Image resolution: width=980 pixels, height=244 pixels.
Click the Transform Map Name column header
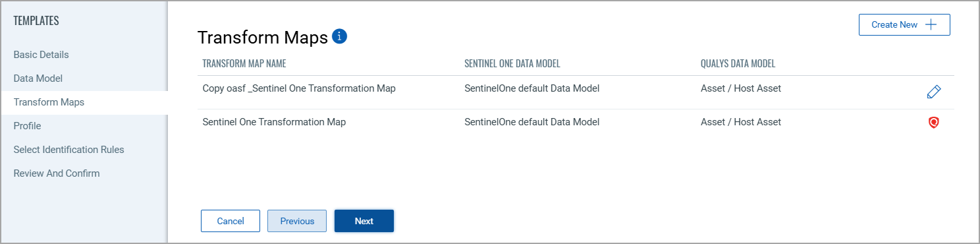tap(244, 64)
